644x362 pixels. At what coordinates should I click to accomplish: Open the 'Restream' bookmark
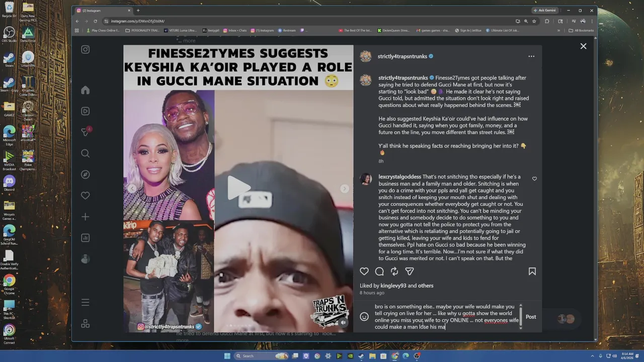286,30
